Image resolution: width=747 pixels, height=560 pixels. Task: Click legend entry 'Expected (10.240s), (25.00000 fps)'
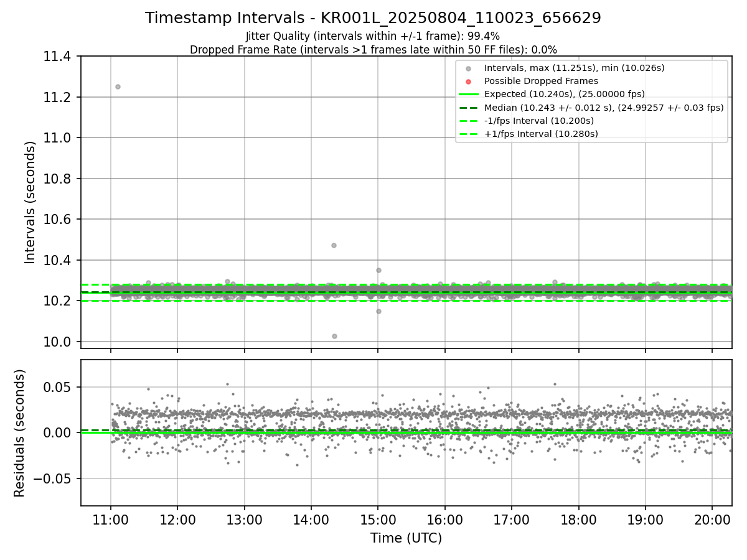(x=564, y=94)
